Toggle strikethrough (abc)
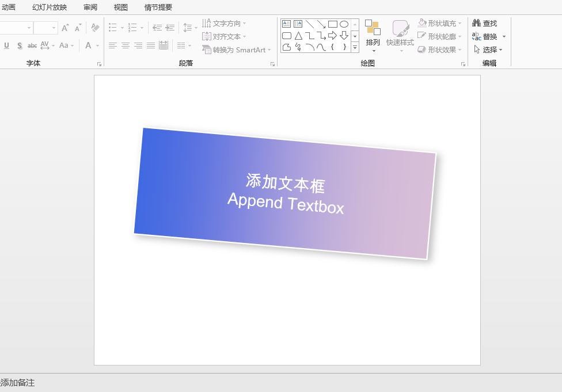Image resolution: width=562 pixels, height=392 pixels. tap(32, 45)
